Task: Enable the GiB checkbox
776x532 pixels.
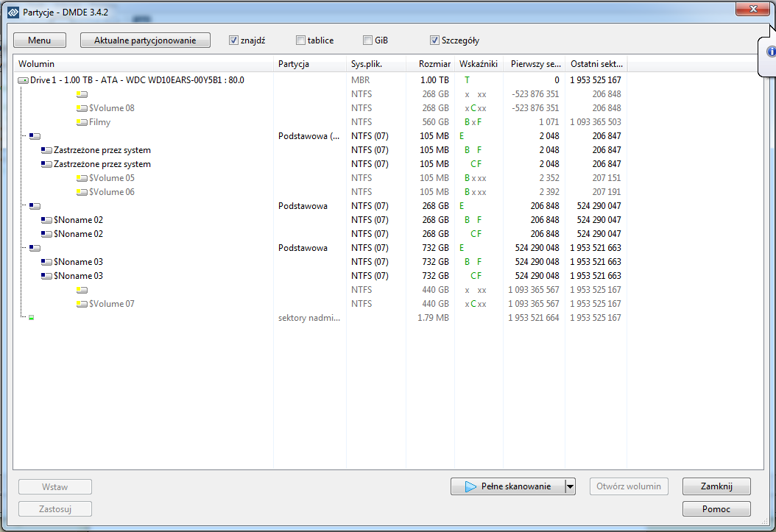Action: pos(367,40)
